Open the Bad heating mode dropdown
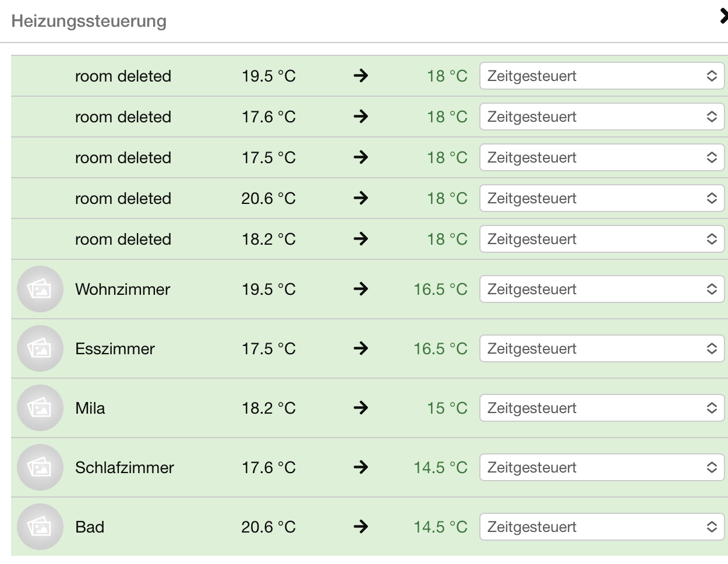Screen dimensions: 728x564 click(x=602, y=527)
